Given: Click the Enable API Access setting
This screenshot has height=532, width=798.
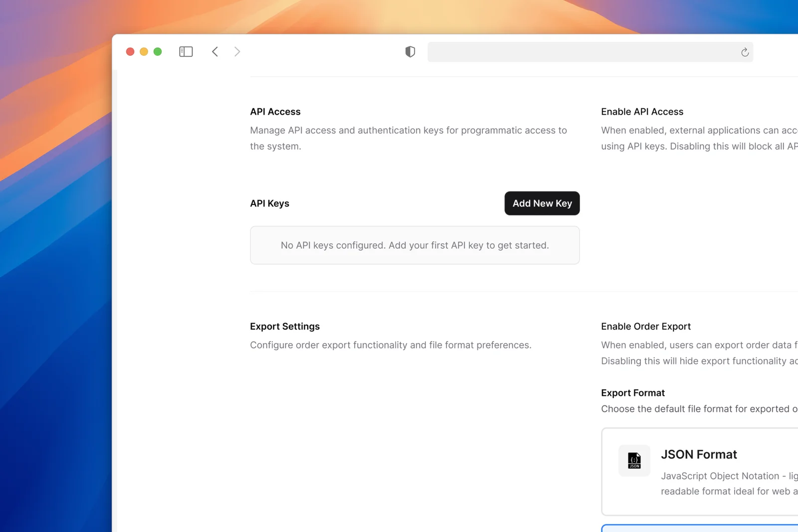Looking at the screenshot, I should pyautogui.click(x=642, y=111).
